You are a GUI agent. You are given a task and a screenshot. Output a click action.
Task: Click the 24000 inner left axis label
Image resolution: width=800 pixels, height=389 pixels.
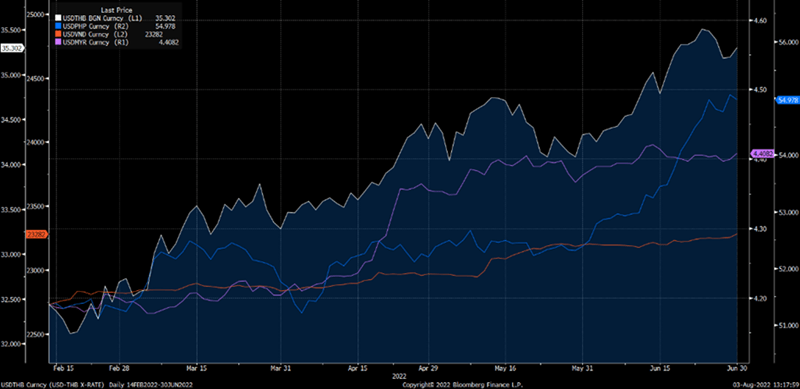pos(35,142)
